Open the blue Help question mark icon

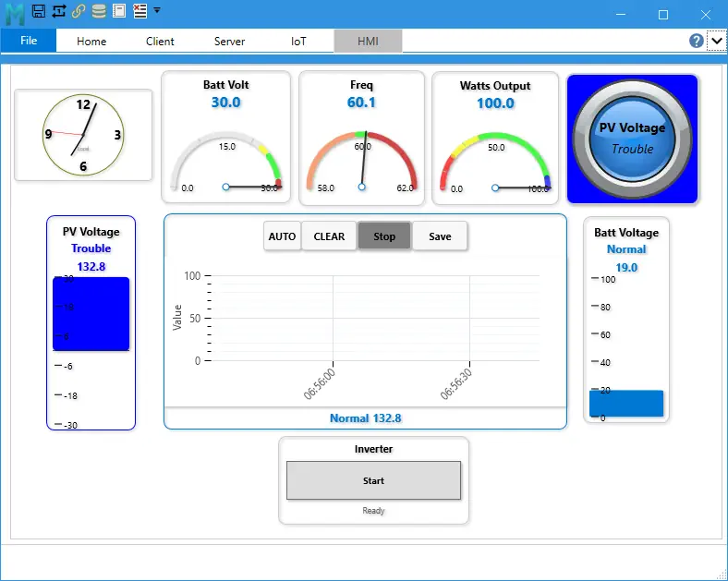coord(697,41)
